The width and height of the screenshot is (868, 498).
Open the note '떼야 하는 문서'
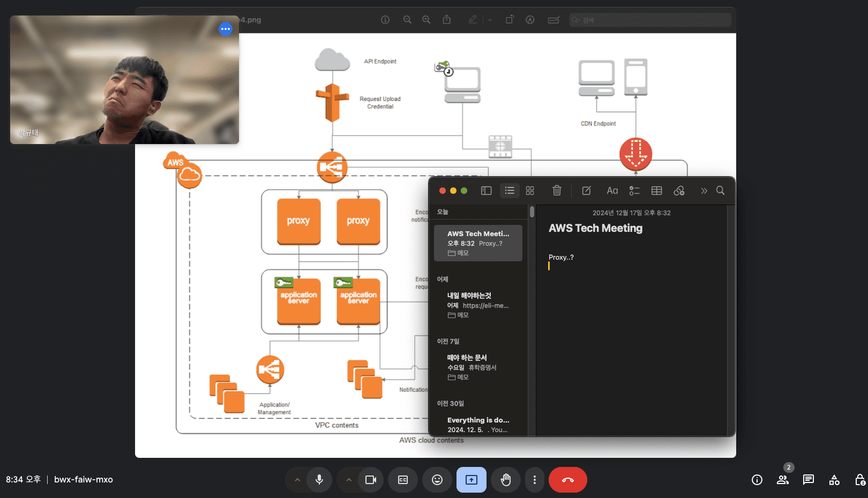478,367
